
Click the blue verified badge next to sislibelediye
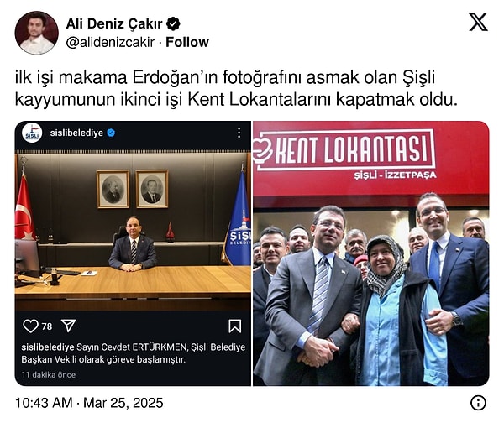tap(111, 133)
